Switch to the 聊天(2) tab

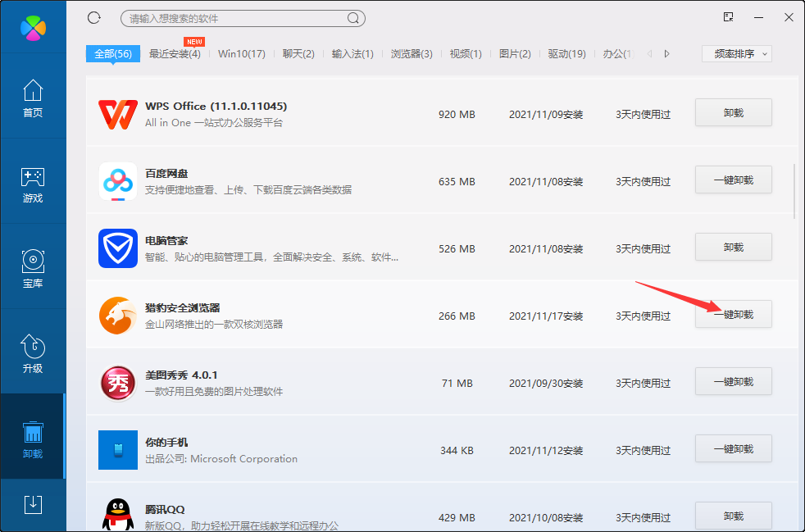298,54
